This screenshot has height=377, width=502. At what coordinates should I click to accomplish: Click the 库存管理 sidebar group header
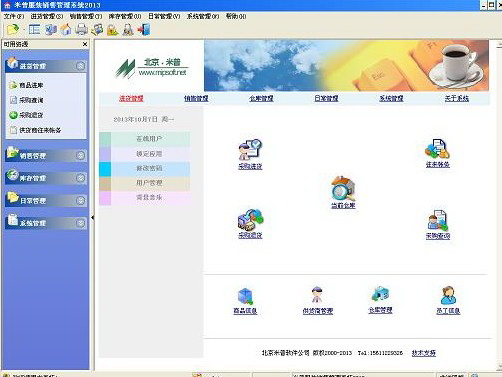pos(46,178)
